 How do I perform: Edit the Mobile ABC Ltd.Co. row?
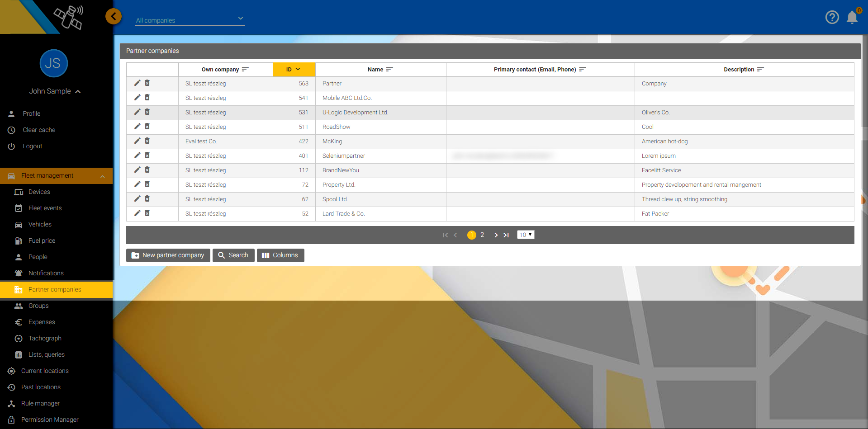[x=138, y=98]
